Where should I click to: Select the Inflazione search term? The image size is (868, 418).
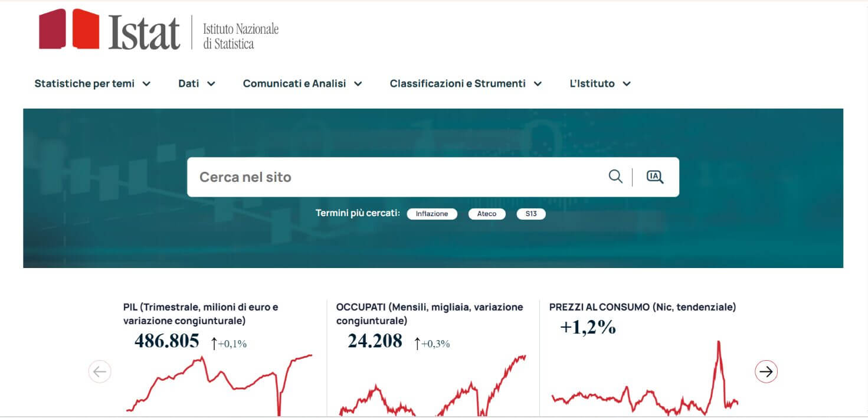(432, 214)
